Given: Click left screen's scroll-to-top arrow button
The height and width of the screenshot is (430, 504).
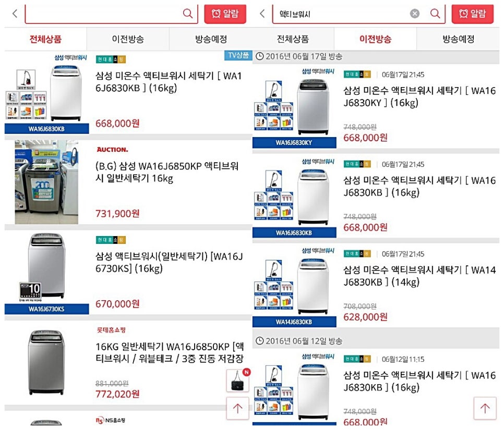Looking at the screenshot, I should click(237, 408).
